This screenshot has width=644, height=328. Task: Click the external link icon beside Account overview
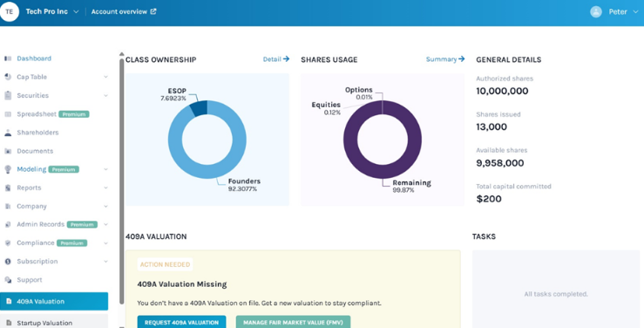[153, 11]
